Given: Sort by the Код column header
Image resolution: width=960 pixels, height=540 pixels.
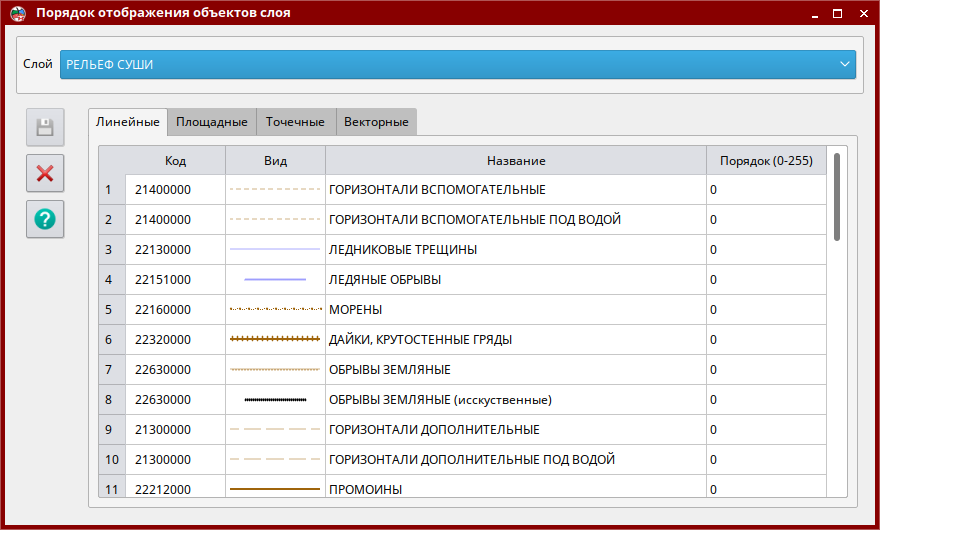Looking at the screenshot, I should pos(175,161).
